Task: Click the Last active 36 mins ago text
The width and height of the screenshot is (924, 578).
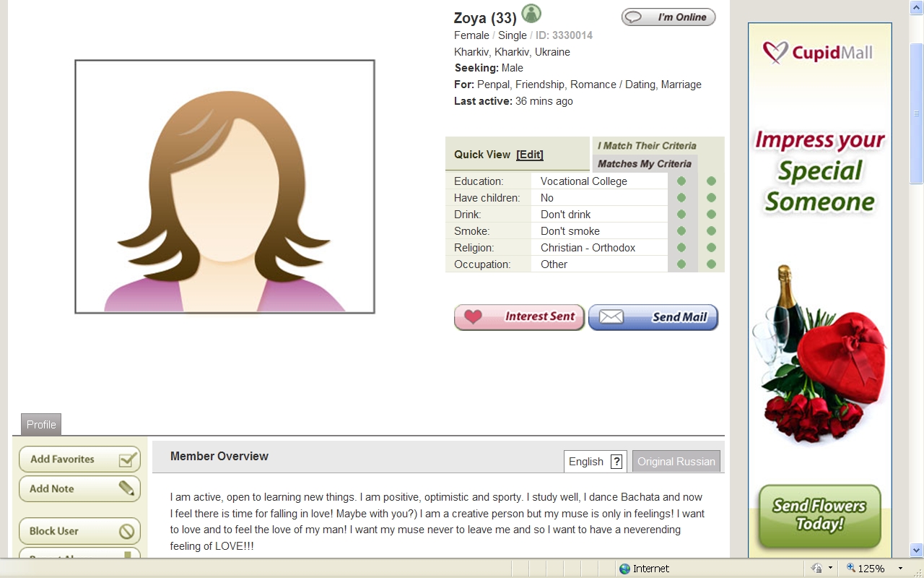Action: (x=513, y=101)
